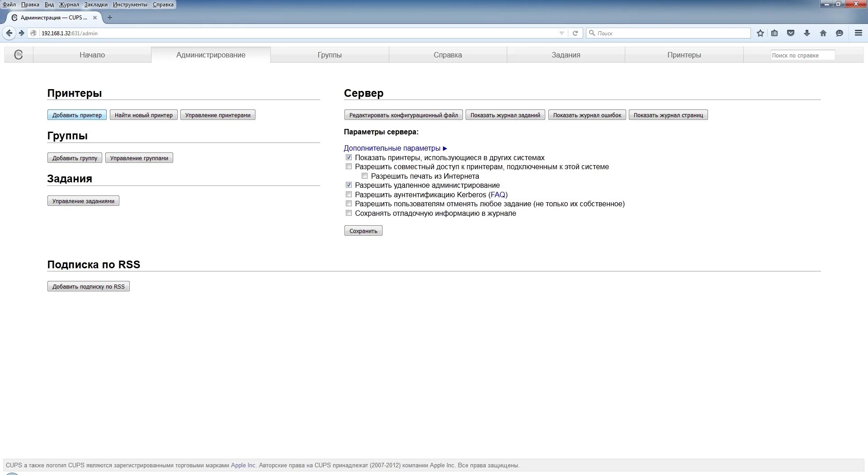Open the downloads arrow icon

(807, 33)
